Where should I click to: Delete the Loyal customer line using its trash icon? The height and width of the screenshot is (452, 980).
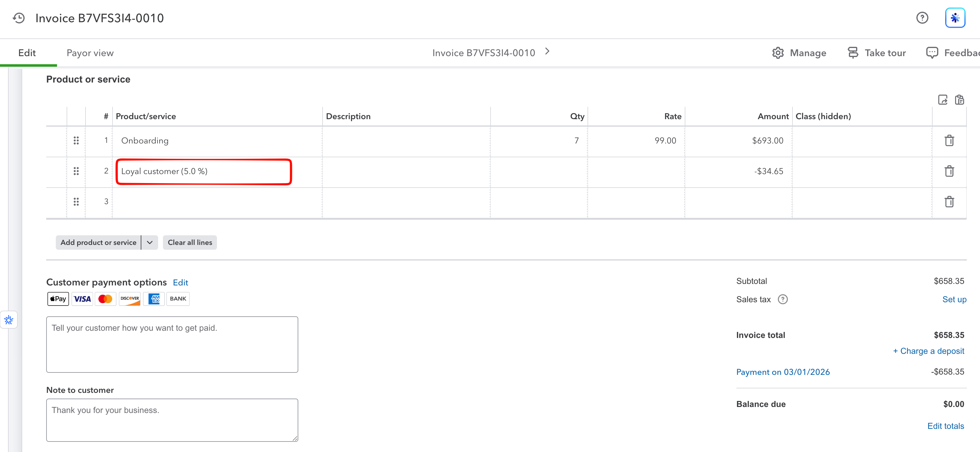click(949, 171)
